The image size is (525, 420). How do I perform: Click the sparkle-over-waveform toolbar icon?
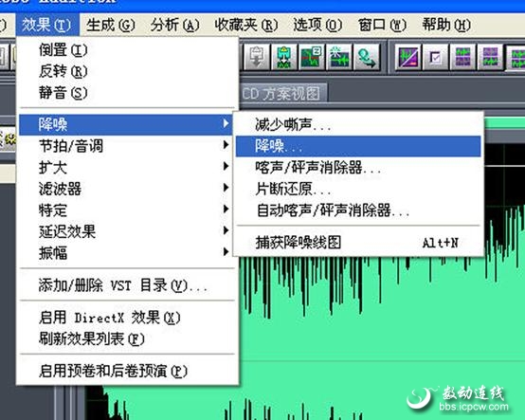(338, 57)
